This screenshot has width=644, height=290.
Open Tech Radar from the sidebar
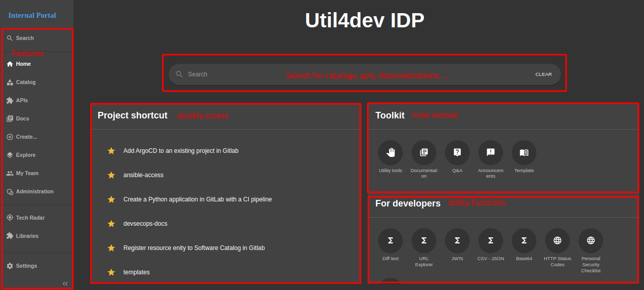(30, 218)
